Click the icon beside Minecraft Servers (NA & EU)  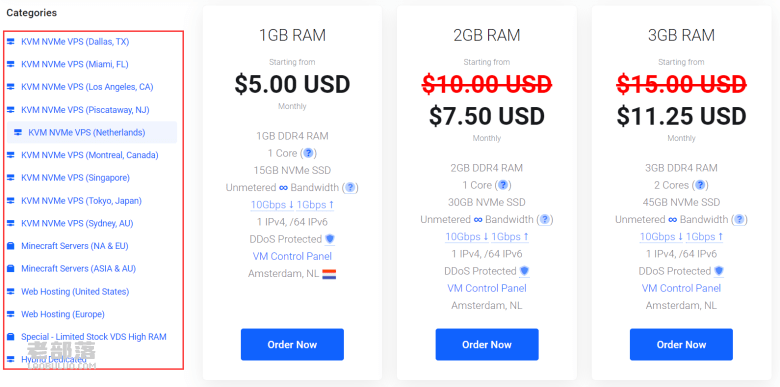(10, 246)
